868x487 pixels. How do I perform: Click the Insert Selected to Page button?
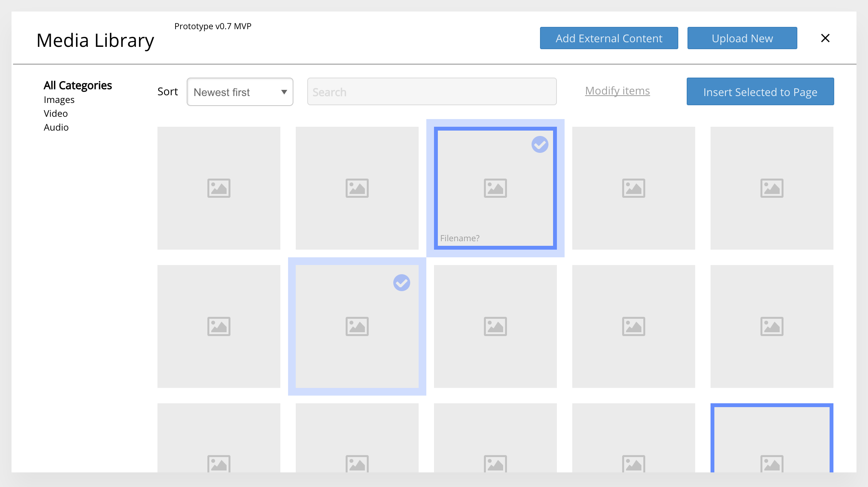(760, 91)
